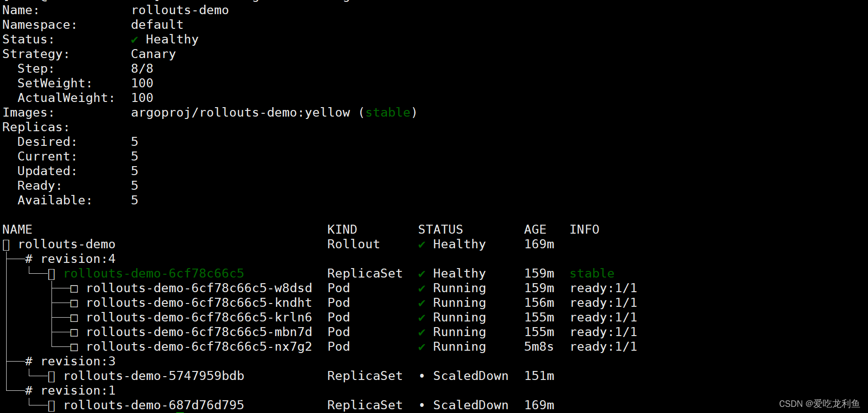Click age '169m' in the Rollout row
The image size is (868, 413).
[x=539, y=244]
